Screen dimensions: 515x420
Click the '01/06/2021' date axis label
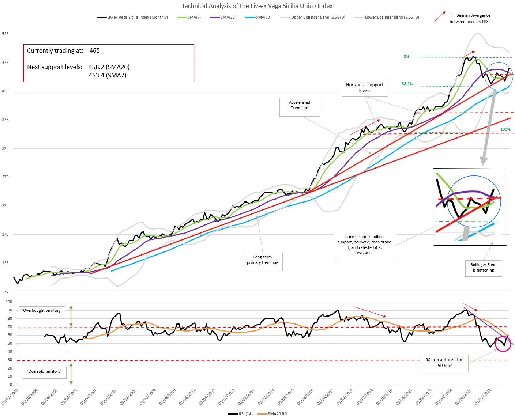point(424,397)
